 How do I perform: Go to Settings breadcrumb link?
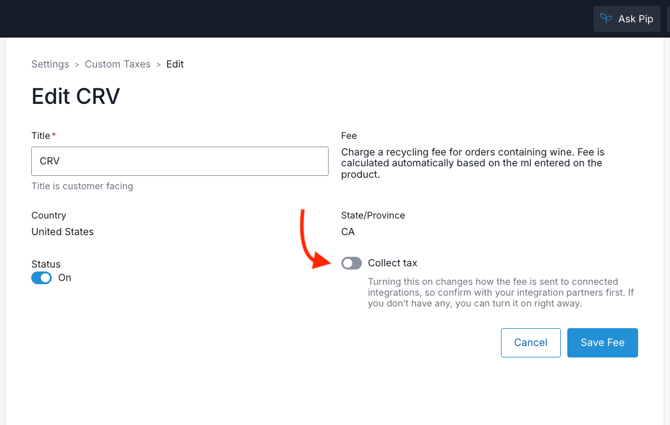coord(50,64)
